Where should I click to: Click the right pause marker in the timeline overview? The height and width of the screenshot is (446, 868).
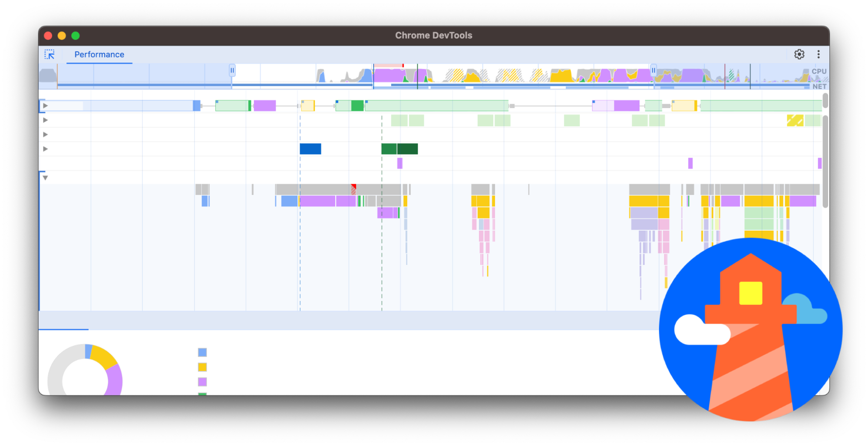coord(654,69)
